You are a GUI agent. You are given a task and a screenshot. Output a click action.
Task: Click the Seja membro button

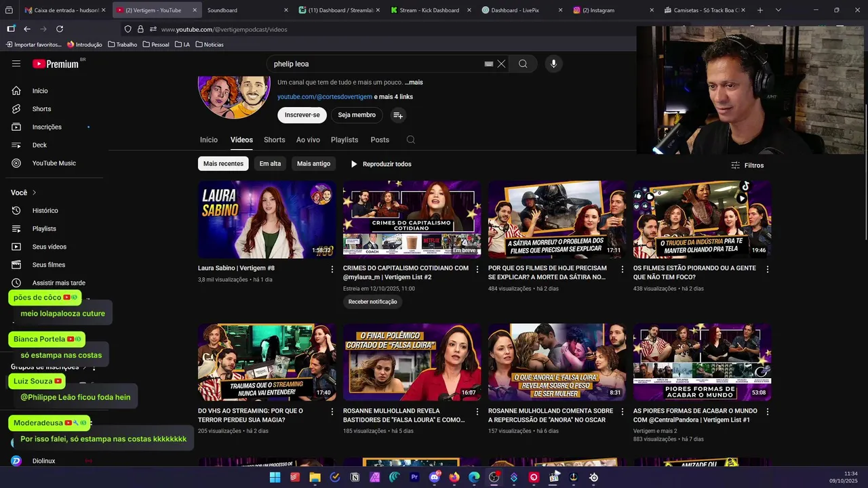[x=357, y=115]
